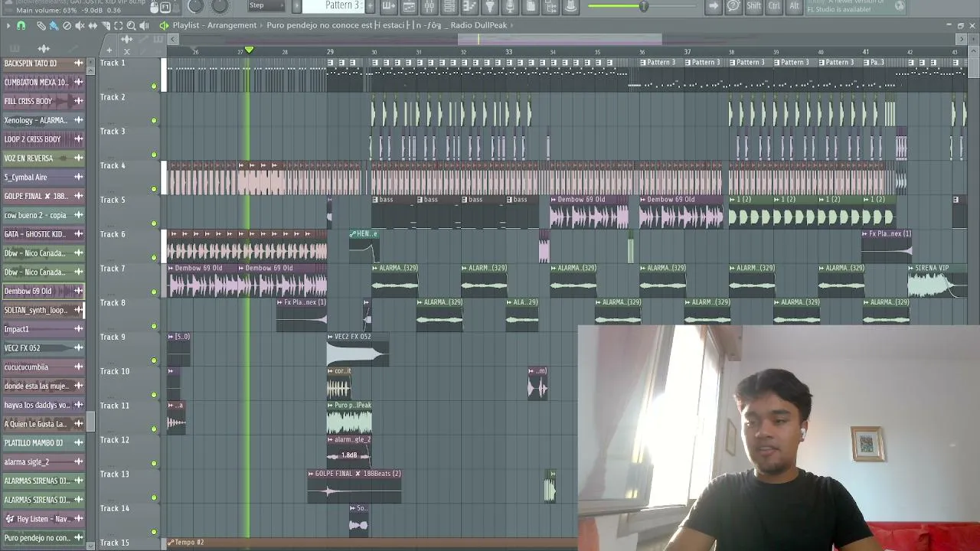Select Track 11 header

coord(130,417)
